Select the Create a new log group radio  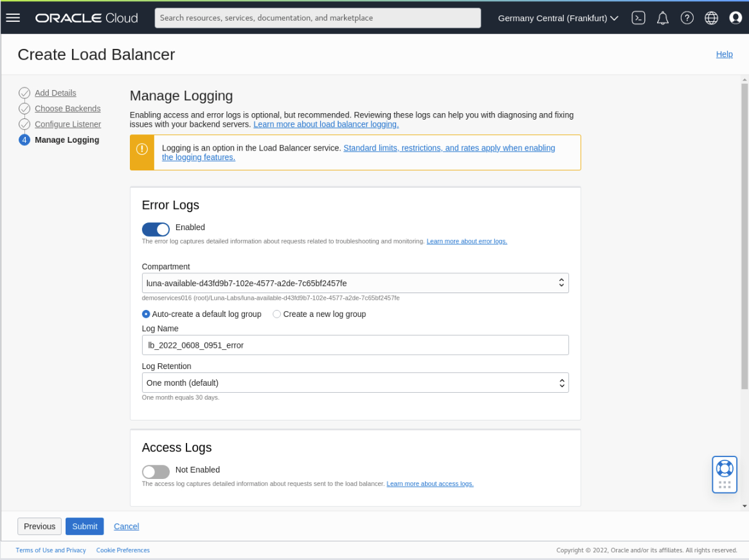pos(276,314)
